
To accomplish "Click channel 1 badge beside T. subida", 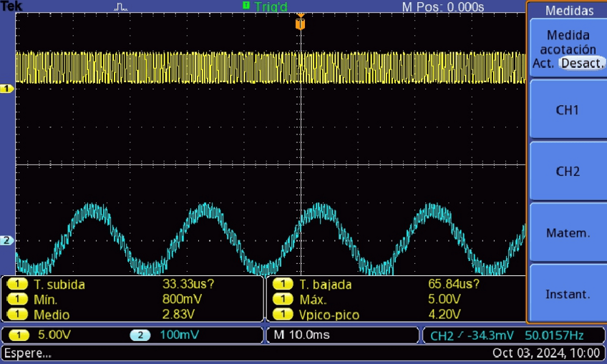I will pyautogui.click(x=17, y=284).
